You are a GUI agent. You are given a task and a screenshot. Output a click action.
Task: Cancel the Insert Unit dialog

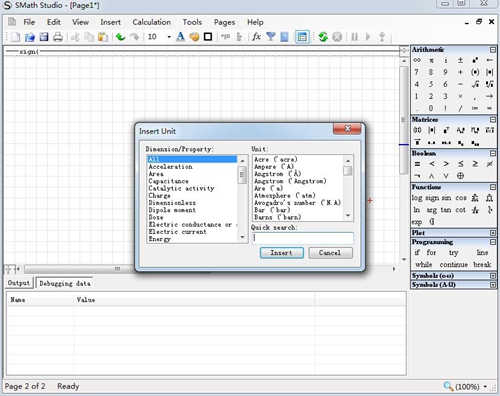[330, 253]
